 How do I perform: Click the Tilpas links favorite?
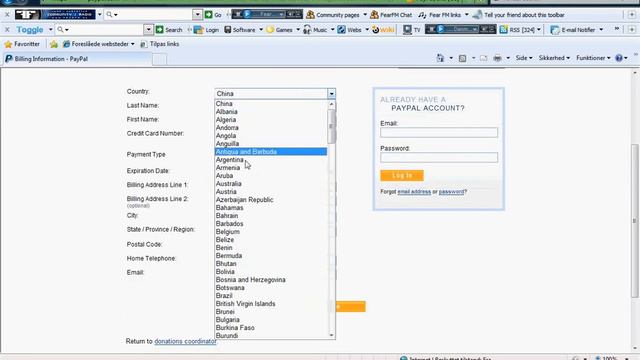pos(160,44)
